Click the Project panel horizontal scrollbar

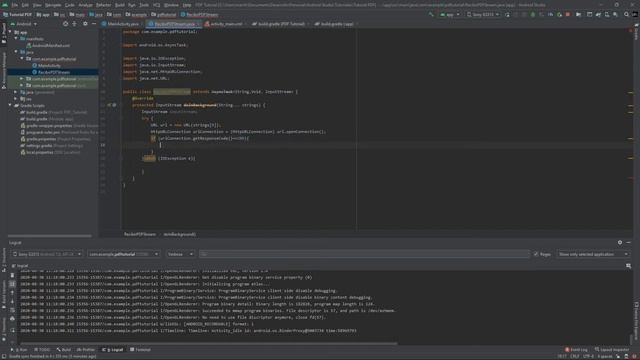[50, 236]
